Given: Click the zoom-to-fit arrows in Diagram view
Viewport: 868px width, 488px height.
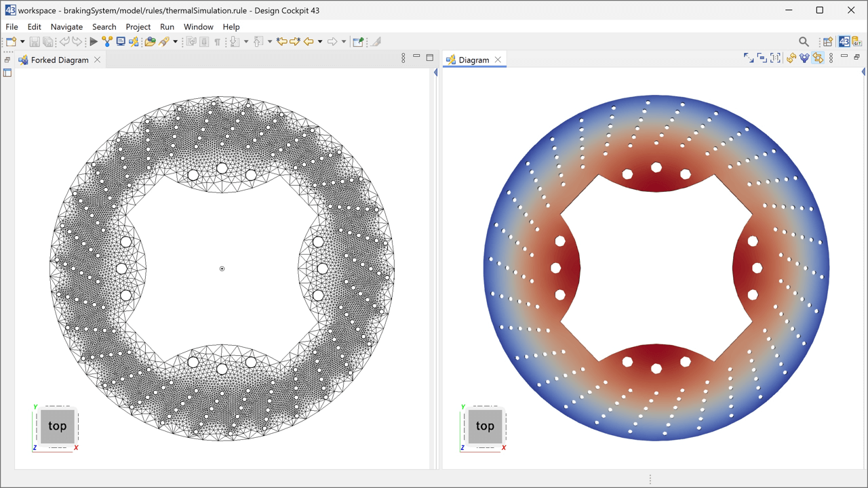Looking at the screenshot, I should (x=749, y=58).
